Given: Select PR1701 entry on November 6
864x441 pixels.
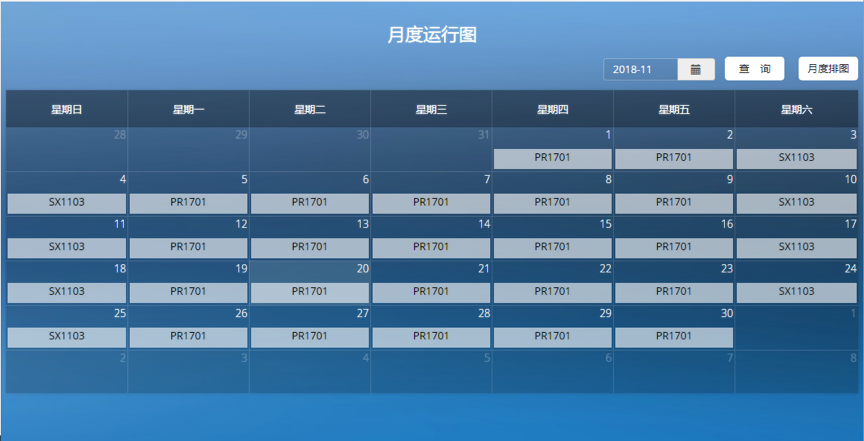Looking at the screenshot, I should pyautogui.click(x=310, y=203).
